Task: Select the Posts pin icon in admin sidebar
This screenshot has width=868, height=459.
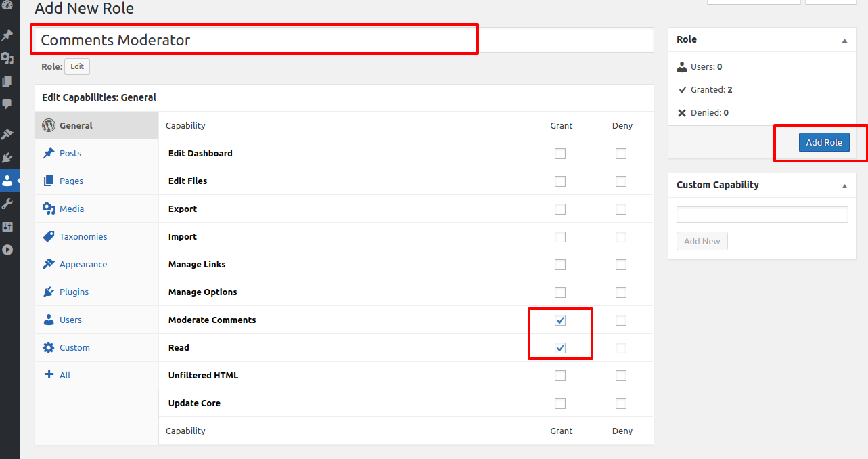Action: (x=9, y=35)
